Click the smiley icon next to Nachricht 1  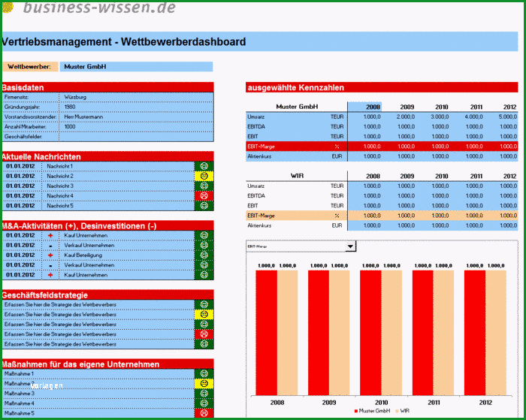204,166
